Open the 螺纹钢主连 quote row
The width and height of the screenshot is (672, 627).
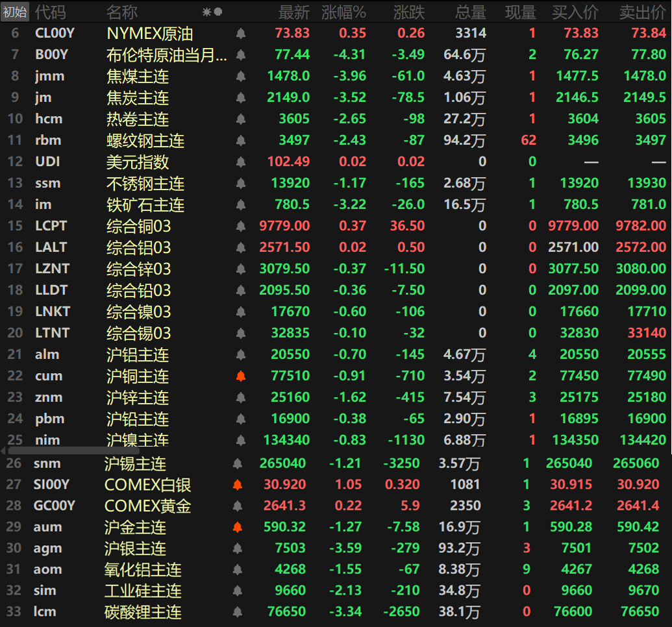click(x=145, y=141)
